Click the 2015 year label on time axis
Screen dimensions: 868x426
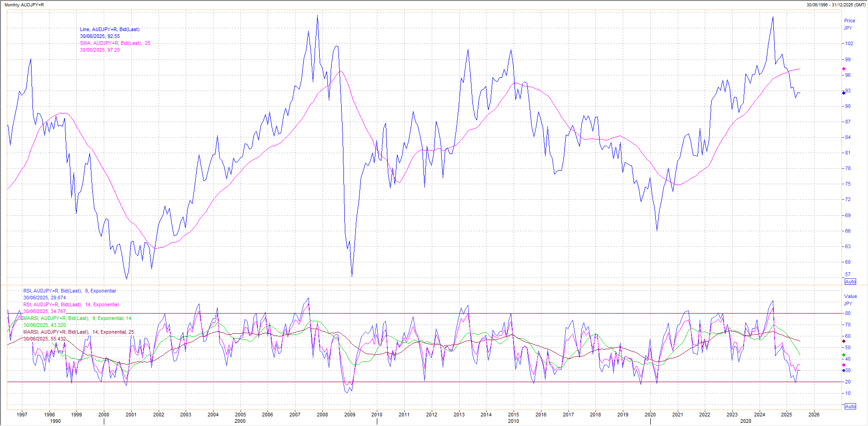[x=514, y=415]
